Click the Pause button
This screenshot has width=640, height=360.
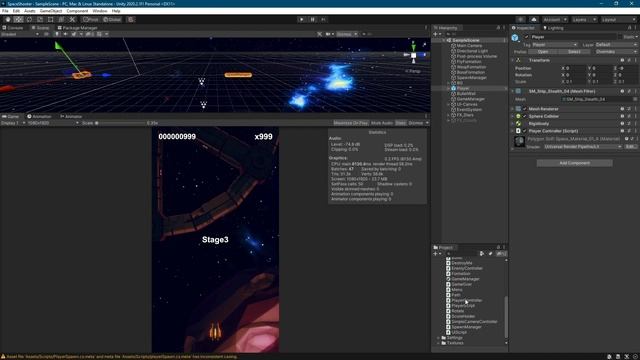[x=312, y=19]
